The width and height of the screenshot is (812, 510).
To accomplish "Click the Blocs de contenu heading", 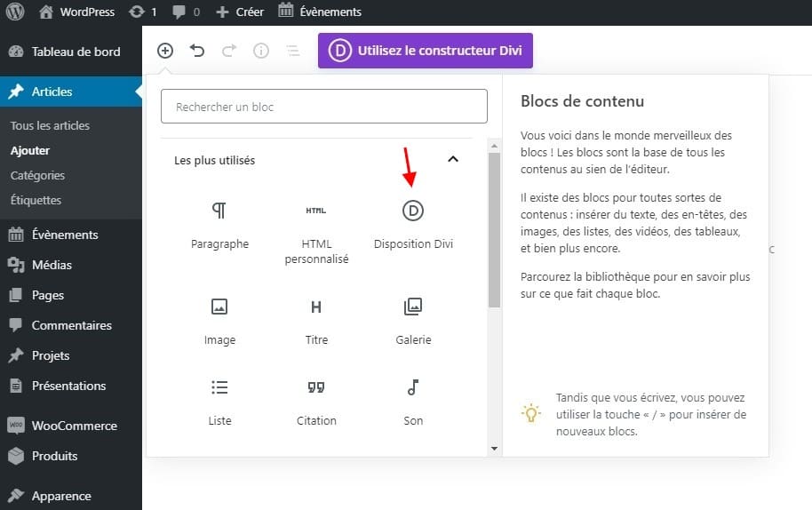I will click(582, 101).
